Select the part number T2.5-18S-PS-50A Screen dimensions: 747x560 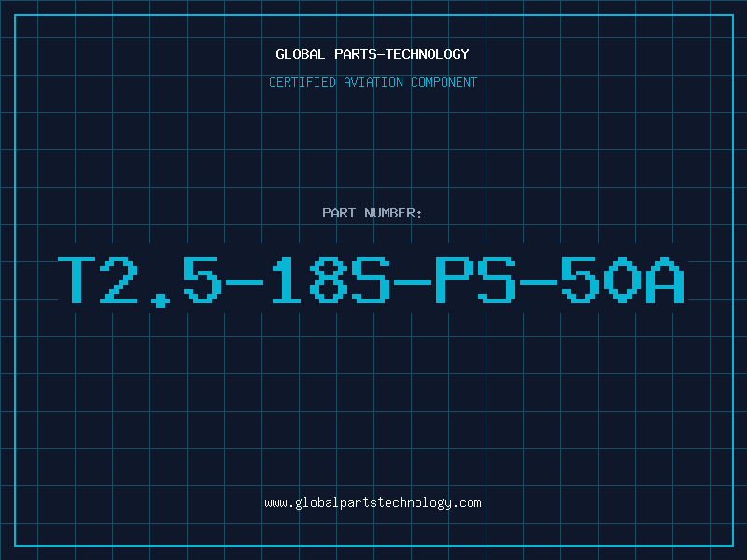click(371, 282)
